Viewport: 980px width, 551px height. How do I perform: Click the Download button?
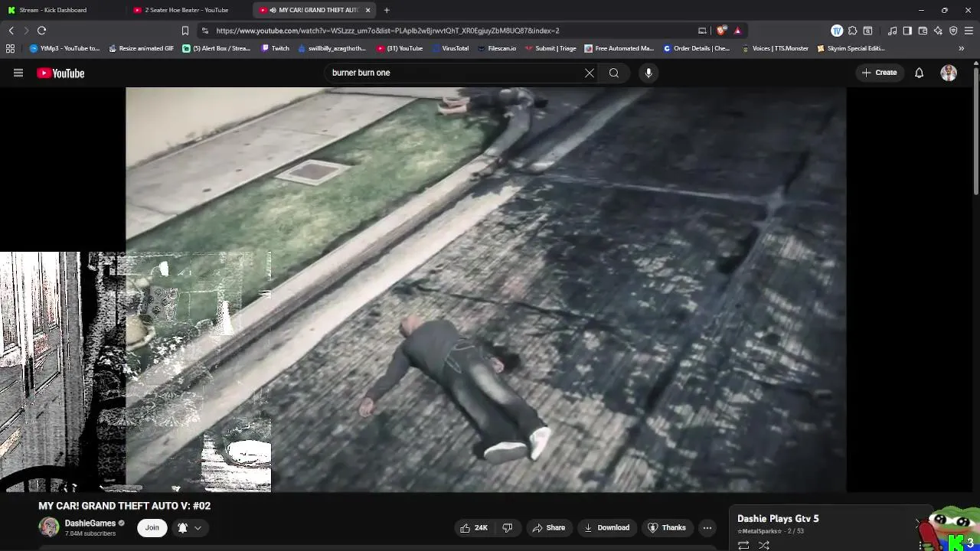tap(606, 527)
